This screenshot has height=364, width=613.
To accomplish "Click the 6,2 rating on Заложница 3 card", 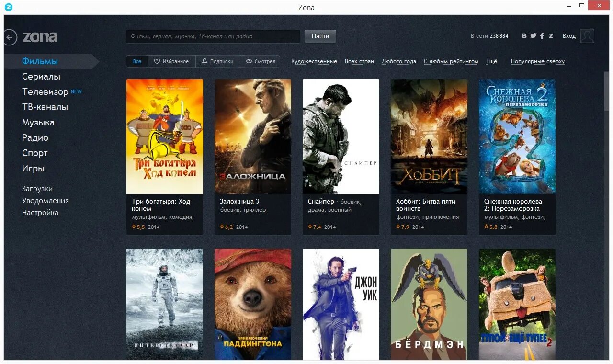I will tap(226, 227).
